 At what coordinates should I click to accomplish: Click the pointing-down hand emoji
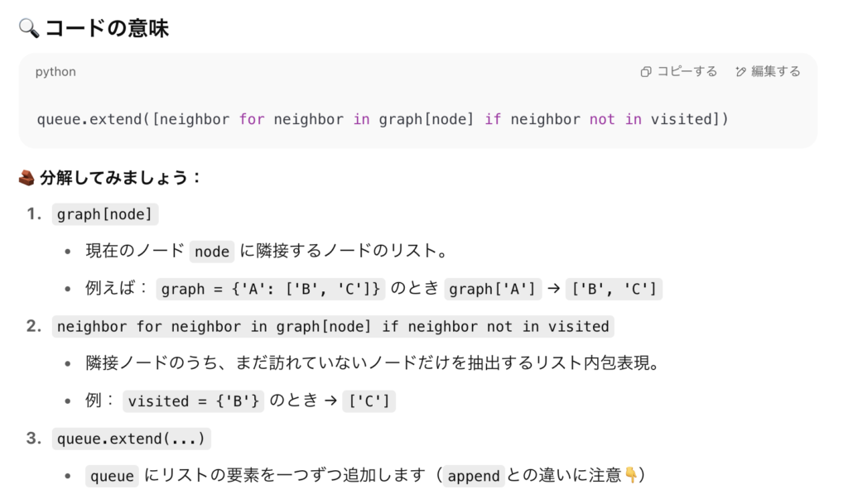coord(630,475)
